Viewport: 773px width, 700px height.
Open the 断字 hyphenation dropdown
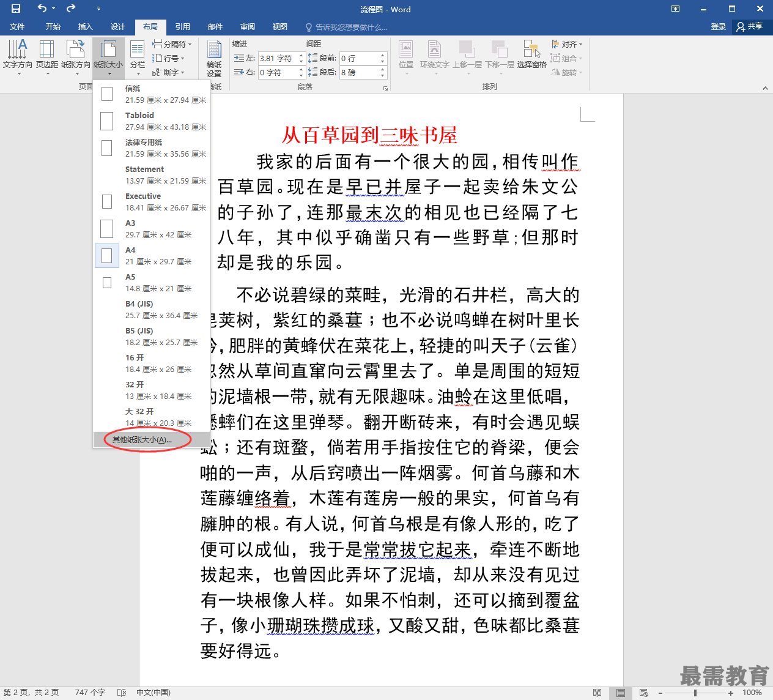[x=168, y=72]
